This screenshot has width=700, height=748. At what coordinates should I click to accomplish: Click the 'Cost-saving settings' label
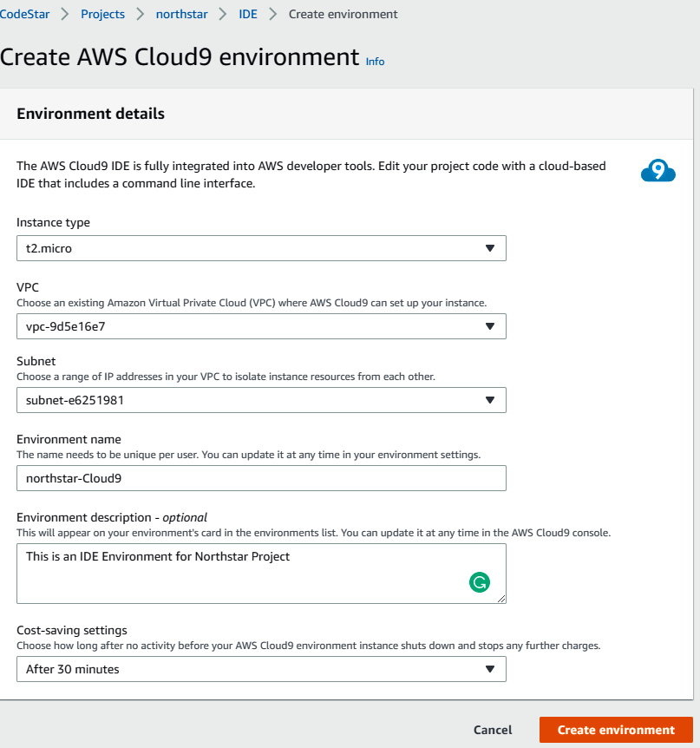click(72, 630)
